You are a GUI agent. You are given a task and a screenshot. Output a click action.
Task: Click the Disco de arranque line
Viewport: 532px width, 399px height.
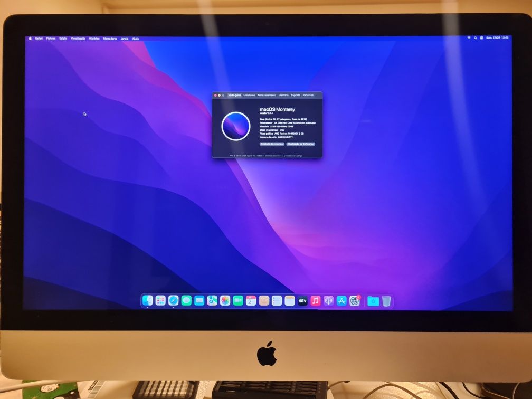(272, 130)
